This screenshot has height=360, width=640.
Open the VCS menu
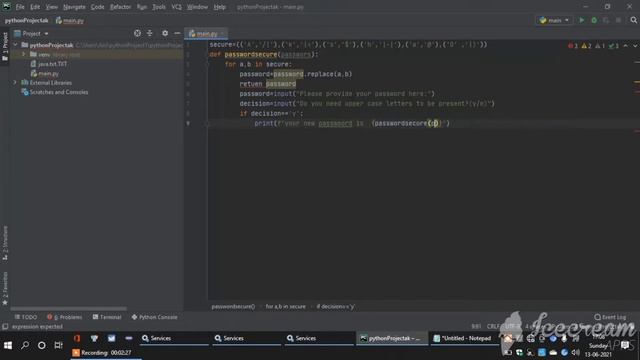pyautogui.click(x=176, y=7)
